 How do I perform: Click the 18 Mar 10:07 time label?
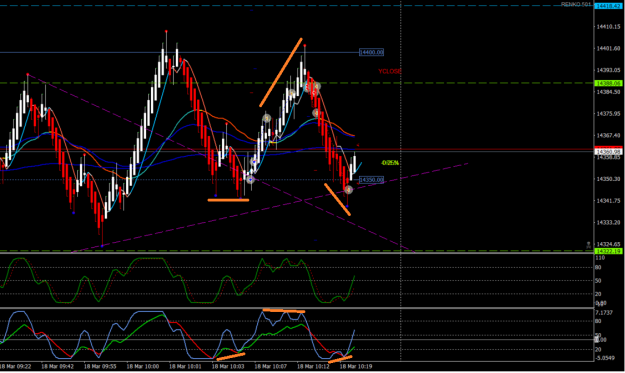271,366
